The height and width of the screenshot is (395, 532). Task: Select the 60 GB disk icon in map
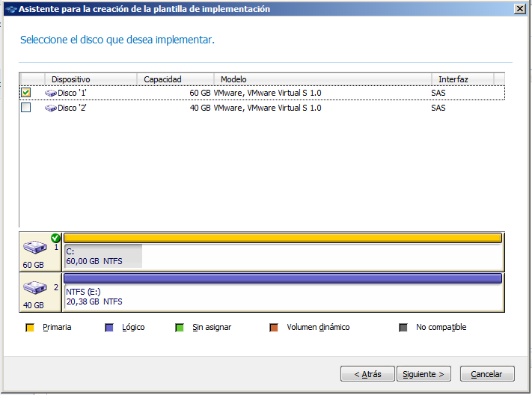34,247
